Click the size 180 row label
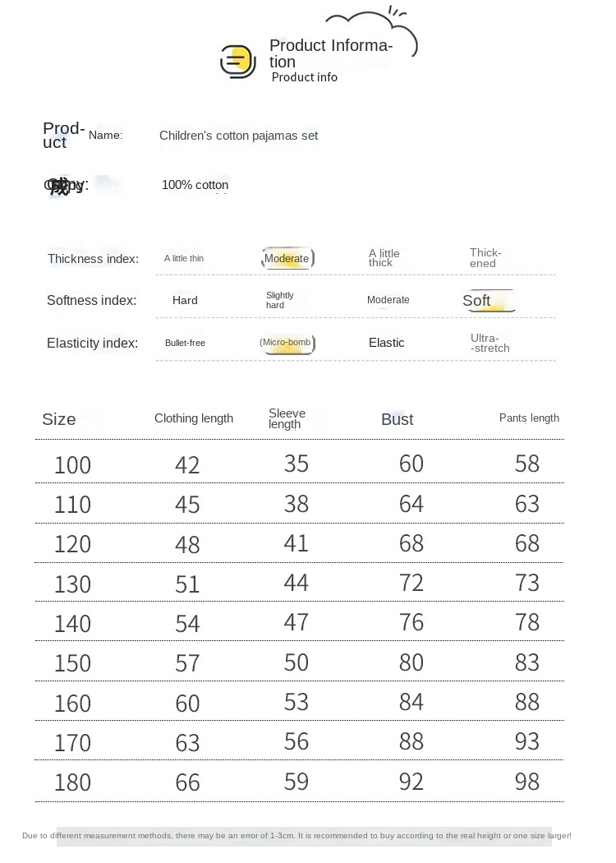616x863 pixels. coord(72,782)
